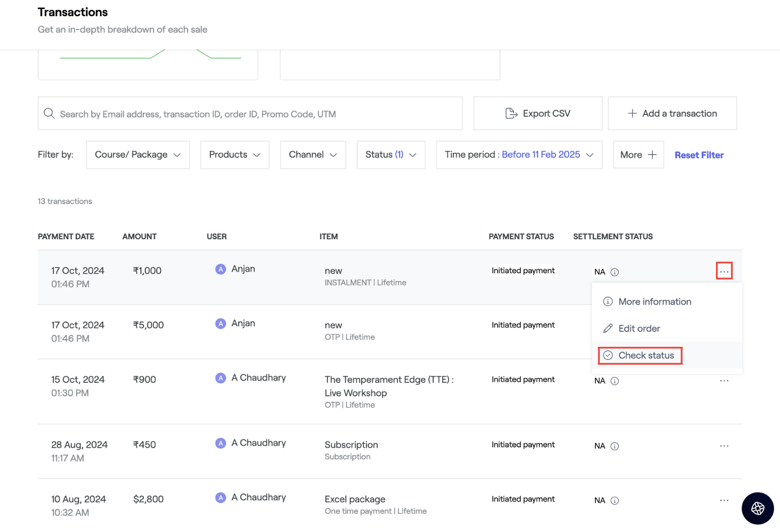Image resolution: width=780 pixels, height=532 pixels.
Task: Select Check status from the row menu
Action: (x=646, y=355)
